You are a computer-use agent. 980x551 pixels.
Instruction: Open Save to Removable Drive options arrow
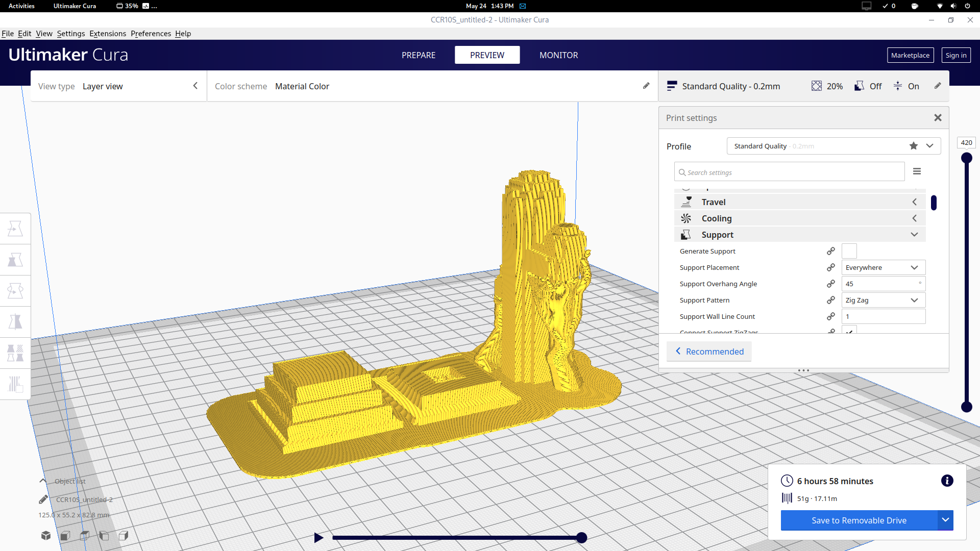tap(945, 520)
